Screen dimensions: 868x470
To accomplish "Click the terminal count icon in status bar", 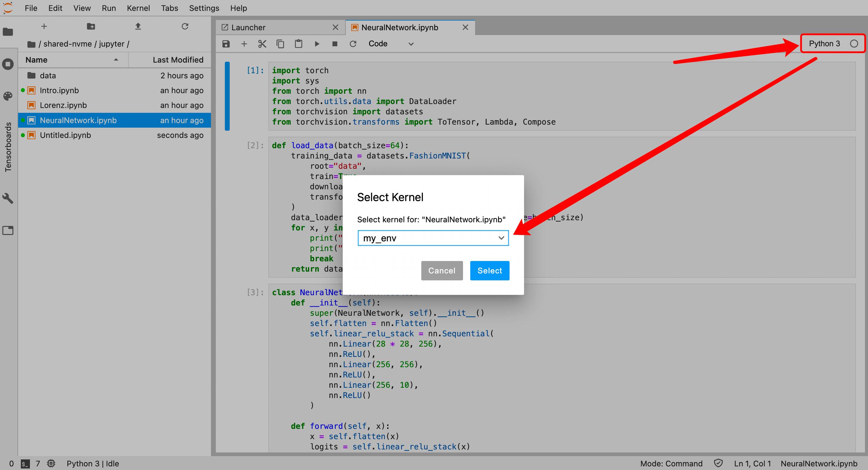I will click(x=25, y=464).
